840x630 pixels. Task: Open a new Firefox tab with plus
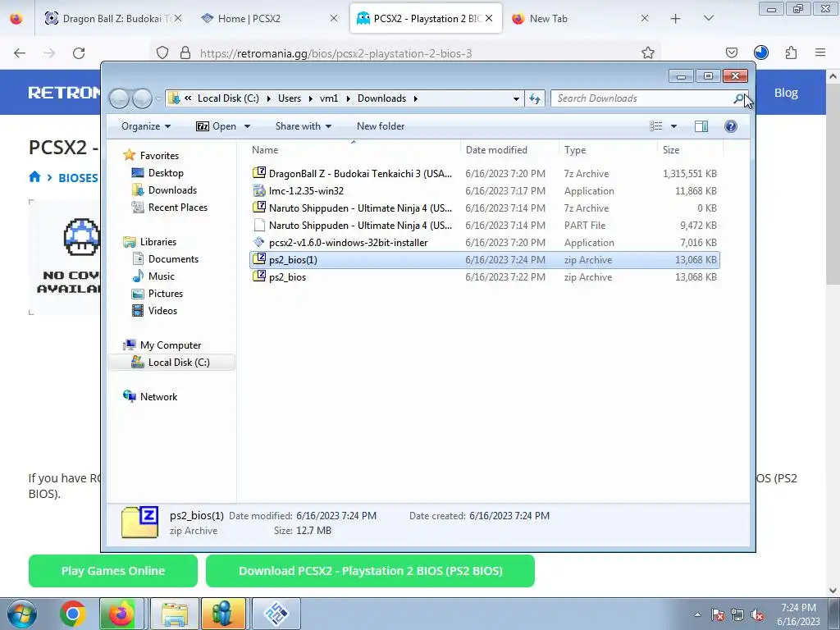676,19
